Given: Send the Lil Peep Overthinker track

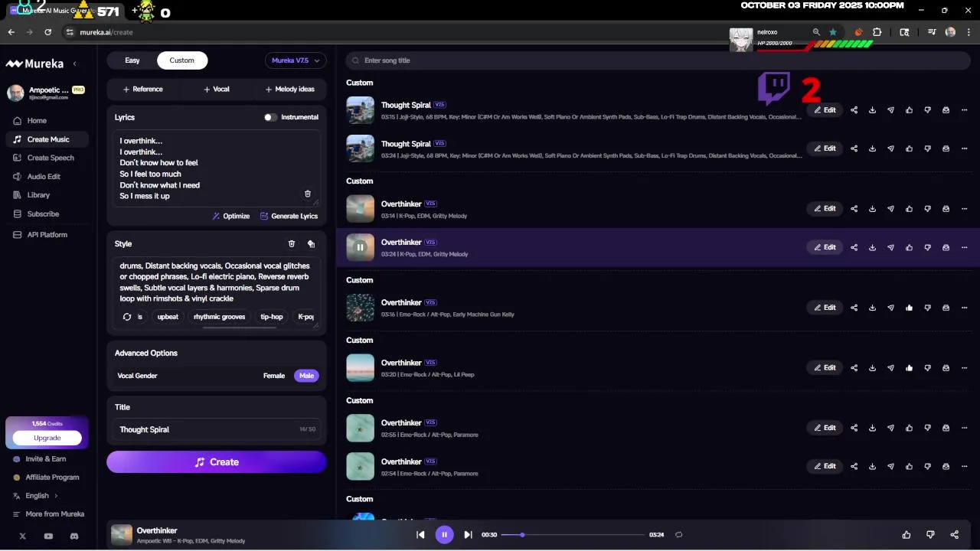Looking at the screenshot, I should 890,368.
